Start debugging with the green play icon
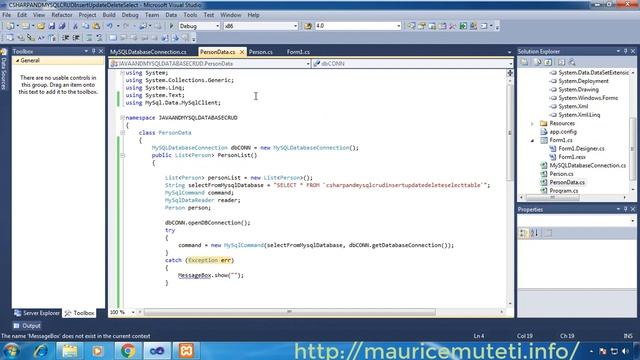 pos(171,26)
